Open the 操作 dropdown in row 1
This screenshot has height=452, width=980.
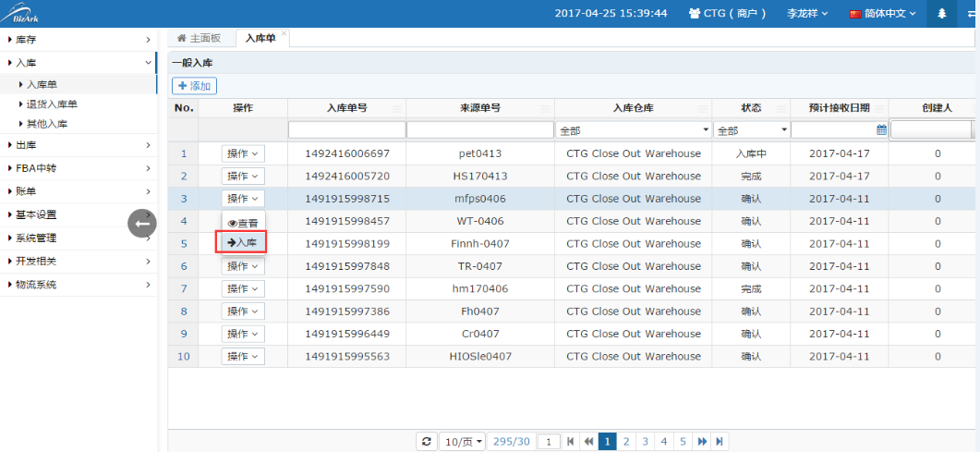[x=243, y=153]
